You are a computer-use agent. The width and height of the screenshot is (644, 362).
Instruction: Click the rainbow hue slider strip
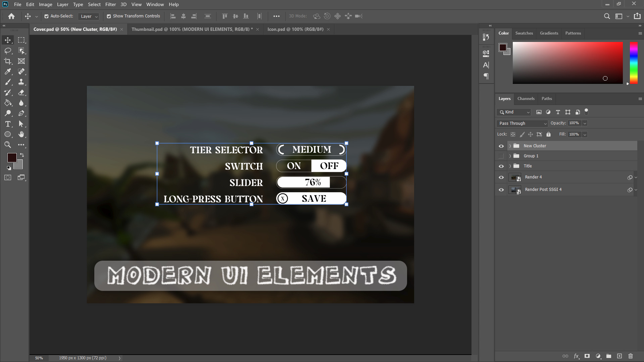(634, 63)
